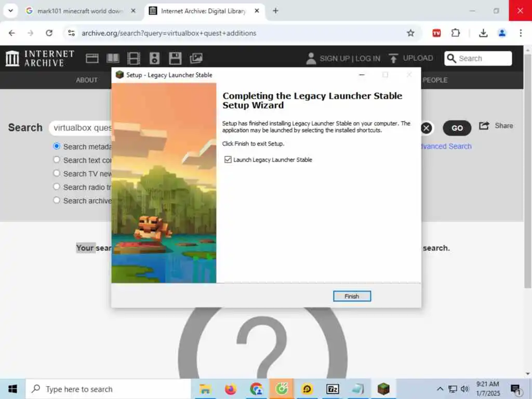Click the volume speaker tray icon
Screen dimensions: 532x399
point(465,389)
